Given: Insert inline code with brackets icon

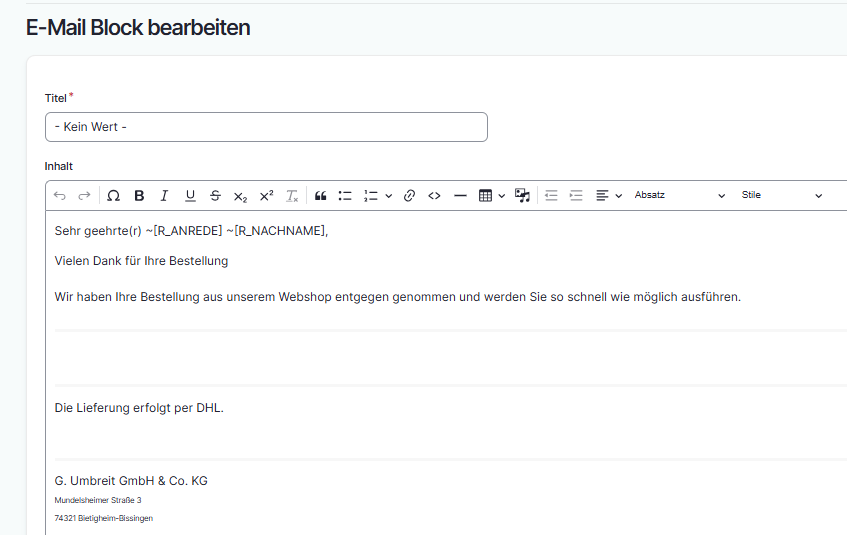Looking at the screenshot, I should coord(434,196).
